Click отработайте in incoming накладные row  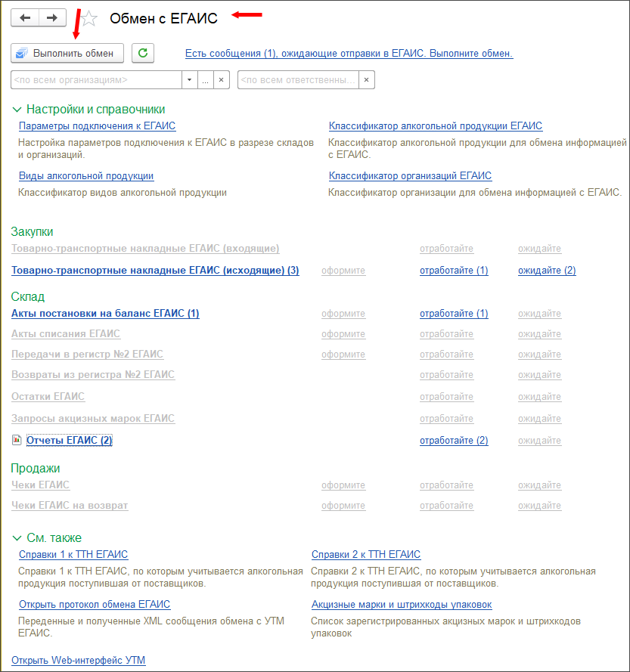click(x=446, y=249)
